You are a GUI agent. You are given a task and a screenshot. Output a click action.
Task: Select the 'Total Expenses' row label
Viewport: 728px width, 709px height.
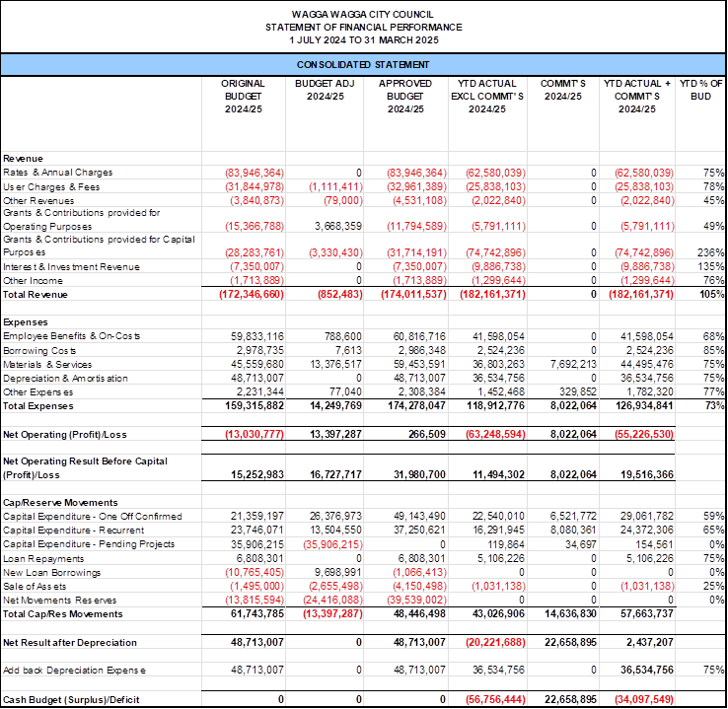tap(38, 406)
